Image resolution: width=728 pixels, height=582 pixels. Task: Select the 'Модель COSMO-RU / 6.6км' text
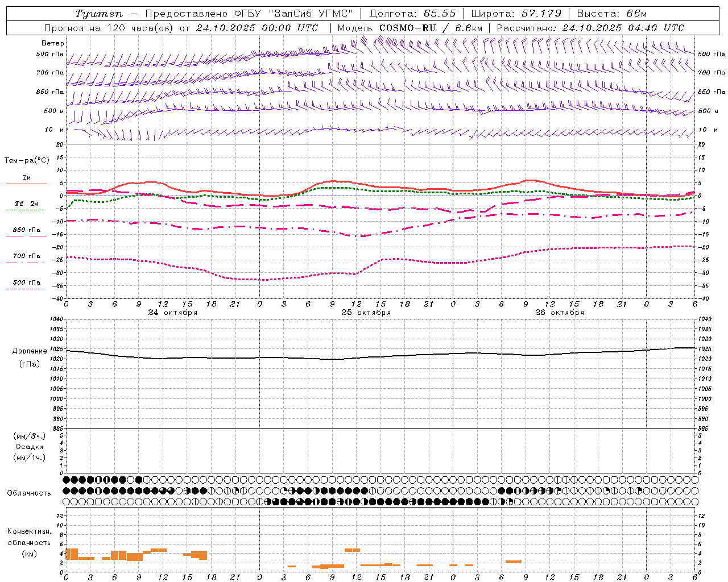pyautogui.click(x=410, y=28)
